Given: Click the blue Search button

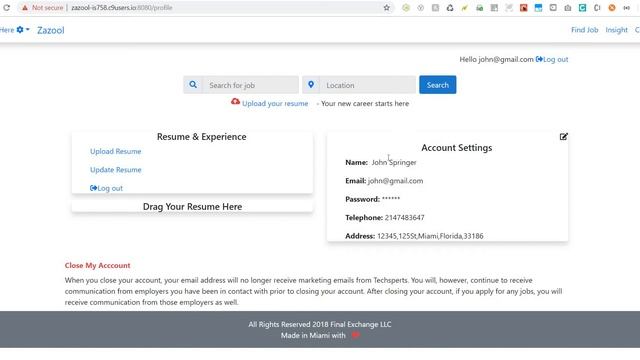Looking at the screenshot, I should [438, 85].
